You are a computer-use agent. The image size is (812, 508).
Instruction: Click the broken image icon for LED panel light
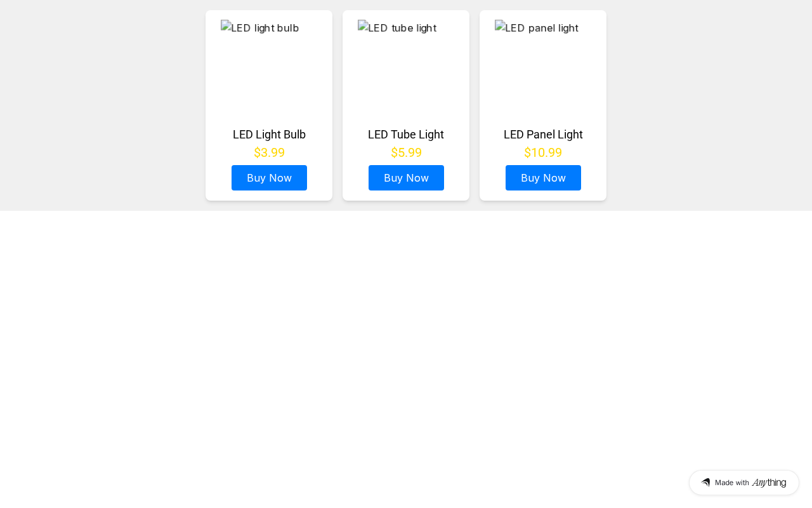[x=500, y=26]
